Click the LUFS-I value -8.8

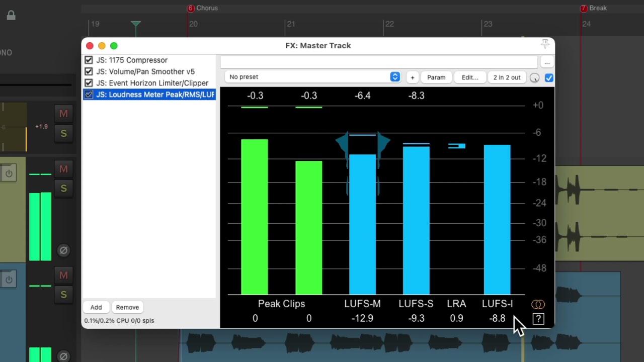pyautogui.click(x=497, y=318)
